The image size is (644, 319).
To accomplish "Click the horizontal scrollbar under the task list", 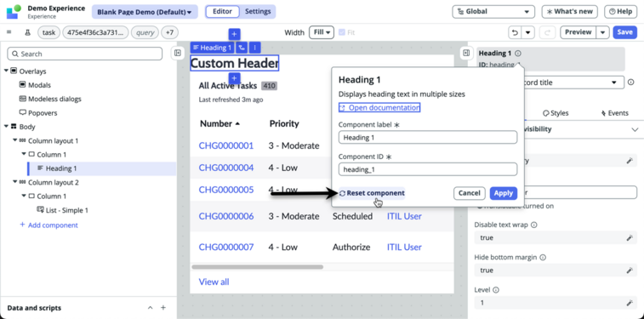I will (258, 267).
